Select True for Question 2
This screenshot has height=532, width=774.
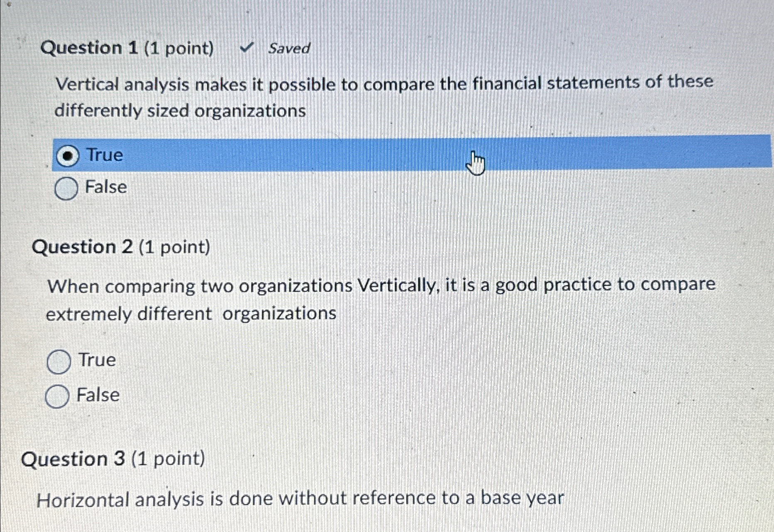click(x=59, y=361)
